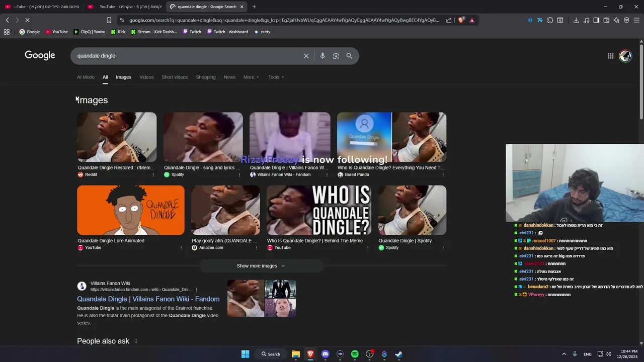Open Spotify from the taskbar
The image size is (644, 362).
355,354
